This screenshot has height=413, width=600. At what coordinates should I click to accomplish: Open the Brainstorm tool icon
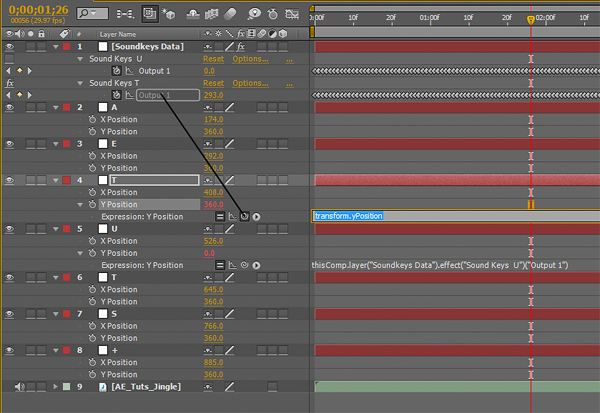[x=254, y=14]
